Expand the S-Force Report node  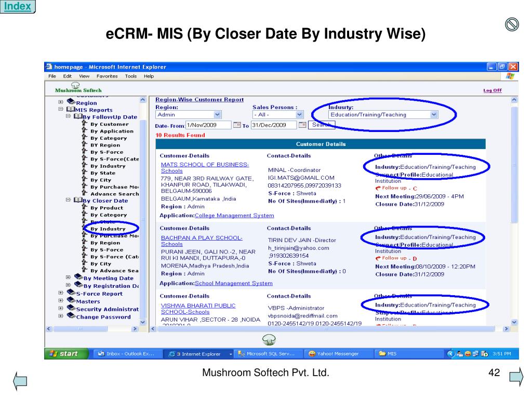tap(60, 293)
